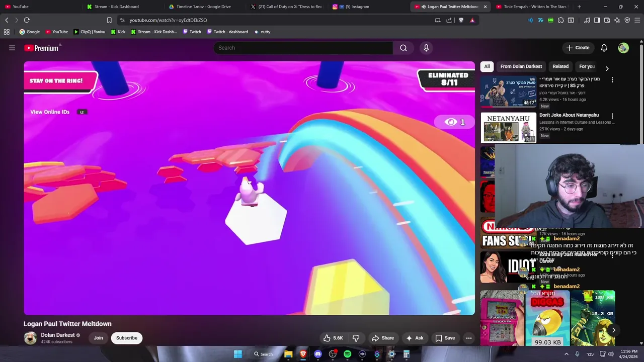Open nutty bookmark

pyautogui.click(x=262, y=32)
